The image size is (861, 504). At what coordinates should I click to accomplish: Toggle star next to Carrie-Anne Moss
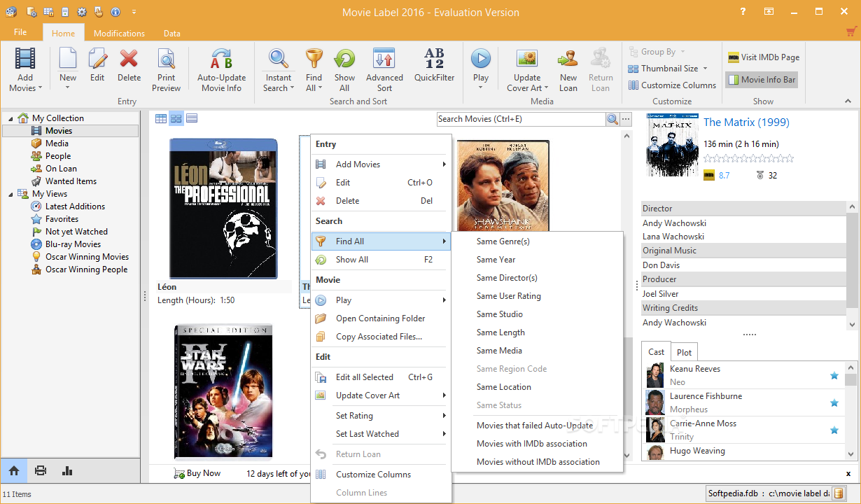pyautogui.click(x=834, y=430)
